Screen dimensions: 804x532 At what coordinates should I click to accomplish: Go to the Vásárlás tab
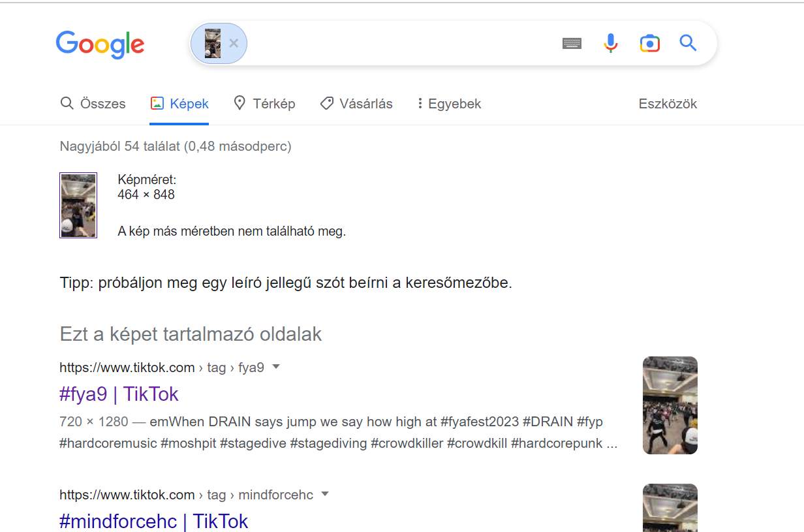tap(356, 104)
